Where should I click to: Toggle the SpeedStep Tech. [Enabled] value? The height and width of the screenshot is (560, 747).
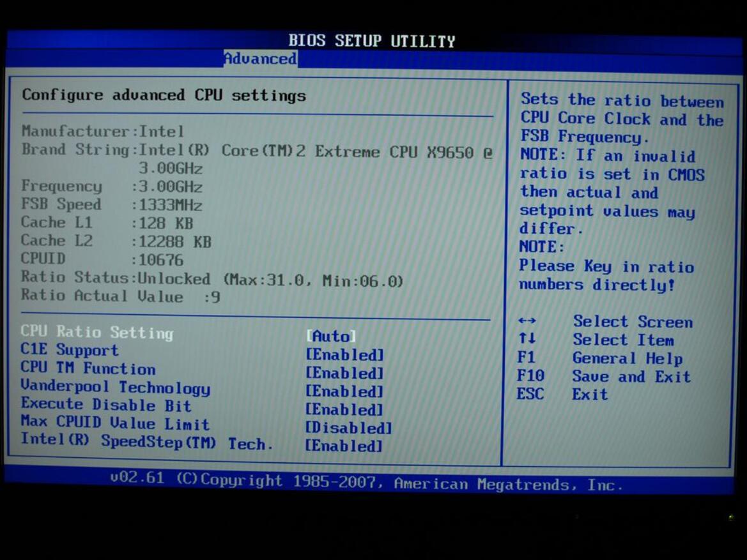pyautogui.click(x=344, y=446)
